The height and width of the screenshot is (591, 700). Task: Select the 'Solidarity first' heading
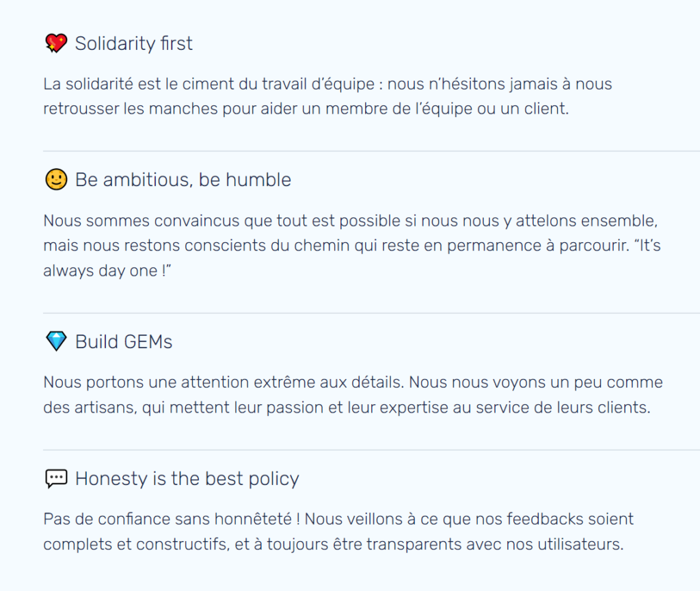click(133, 43)
